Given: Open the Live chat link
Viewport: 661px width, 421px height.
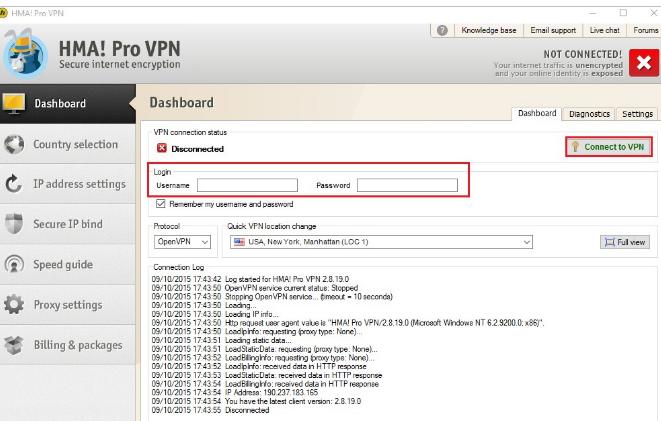Looking at the screenshot, I should coord(605,30).
